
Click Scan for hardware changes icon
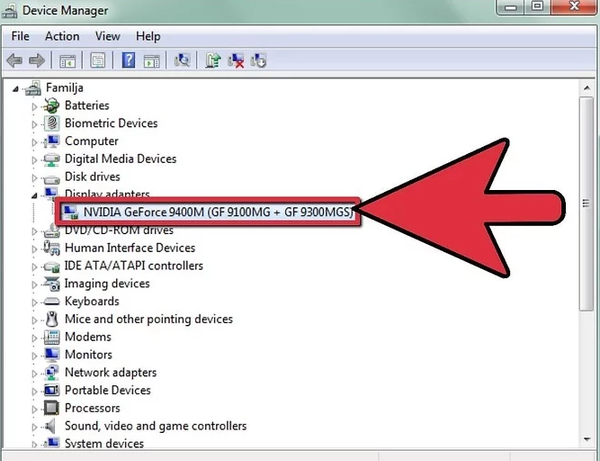coord(183,60)
